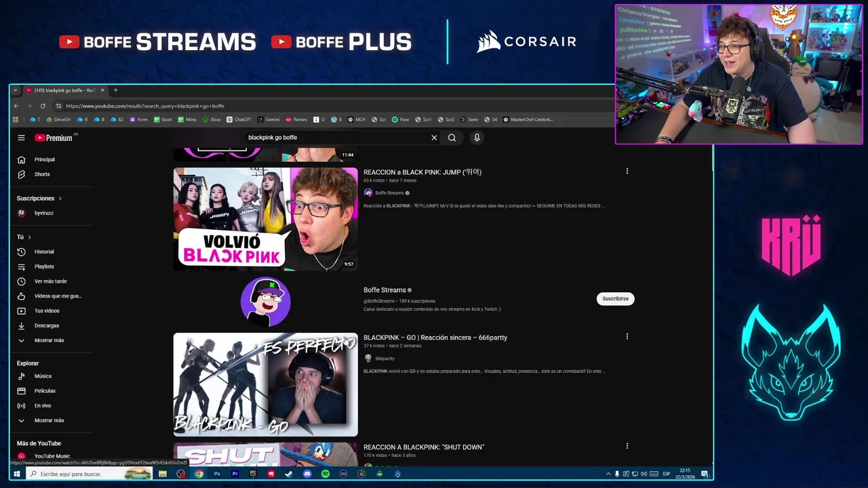Expand the Tú section chevron

(x=29, y=237)
